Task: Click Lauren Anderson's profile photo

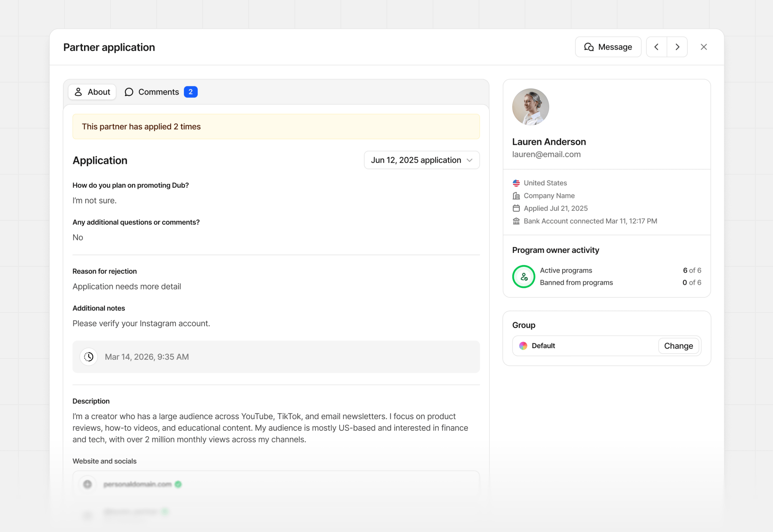Action: tap(530, 107)
